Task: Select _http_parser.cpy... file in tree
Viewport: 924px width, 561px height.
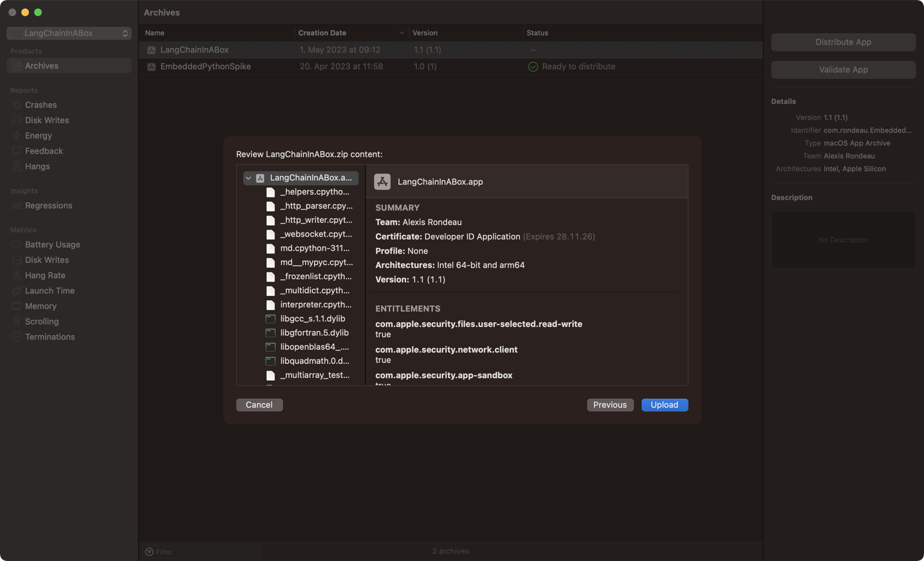Action: point(316,206)
